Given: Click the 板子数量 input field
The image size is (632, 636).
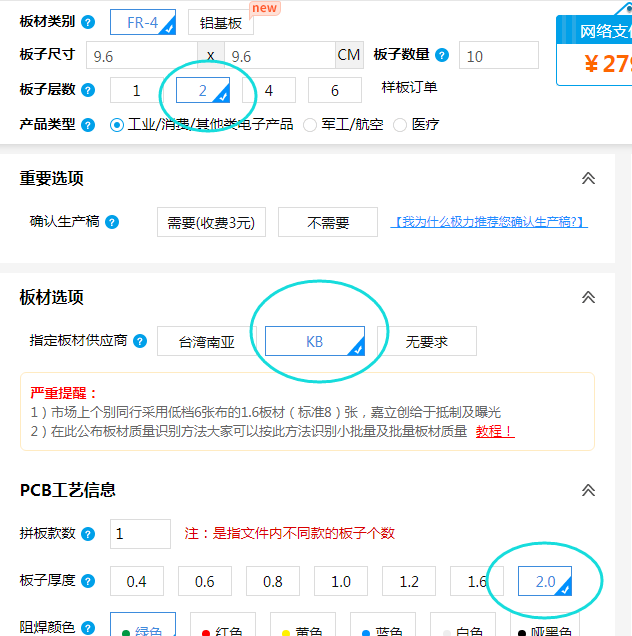Looking at the screenshot, I should coord(498,56).
